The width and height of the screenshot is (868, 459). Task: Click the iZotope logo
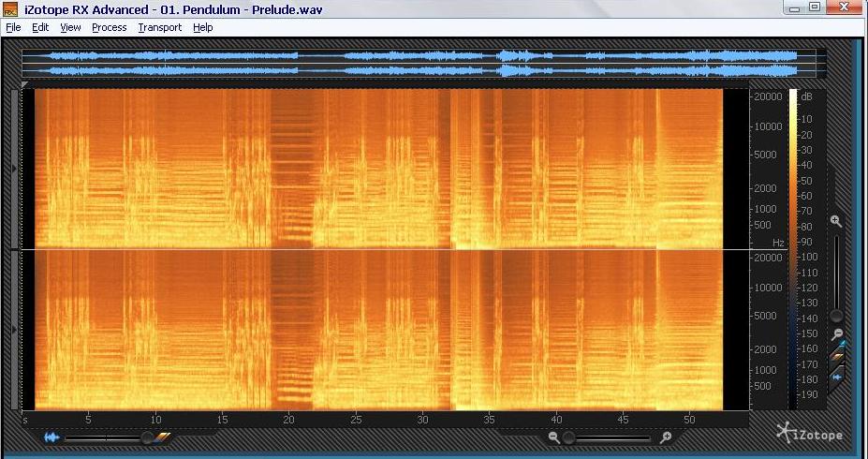coord(809,433)
